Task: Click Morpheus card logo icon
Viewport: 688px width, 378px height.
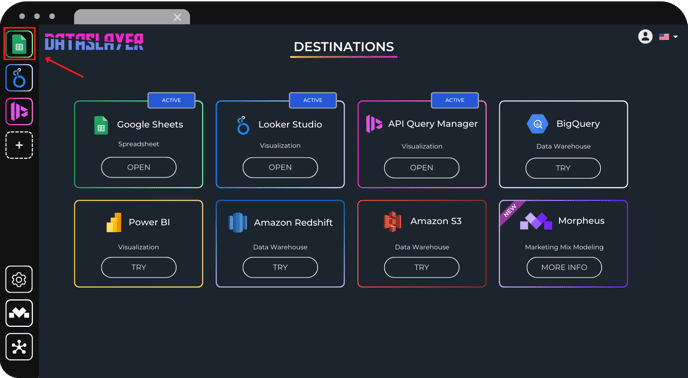Action: click(536, 221)
